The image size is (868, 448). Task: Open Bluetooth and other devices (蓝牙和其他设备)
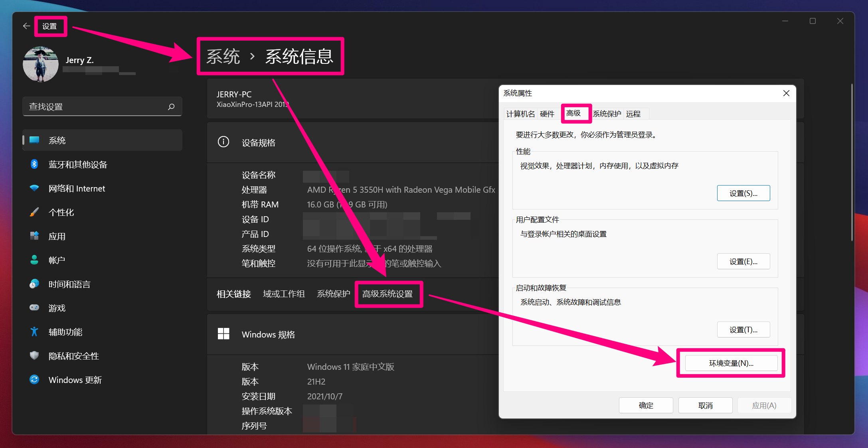tap(78, 164)
